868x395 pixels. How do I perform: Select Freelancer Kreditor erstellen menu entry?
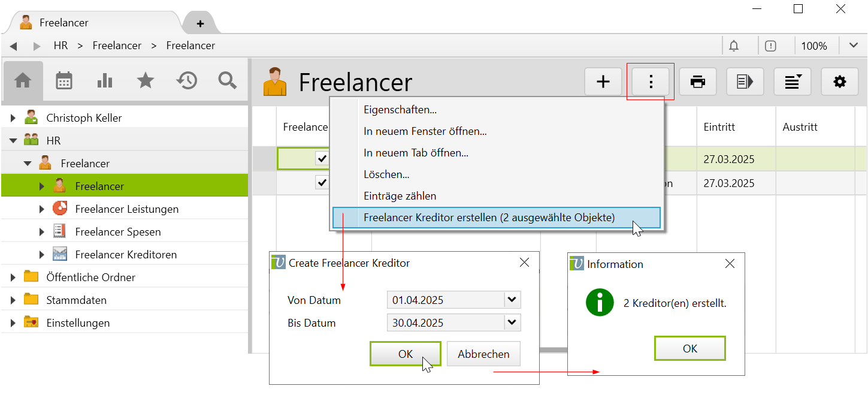coord(489,218)
